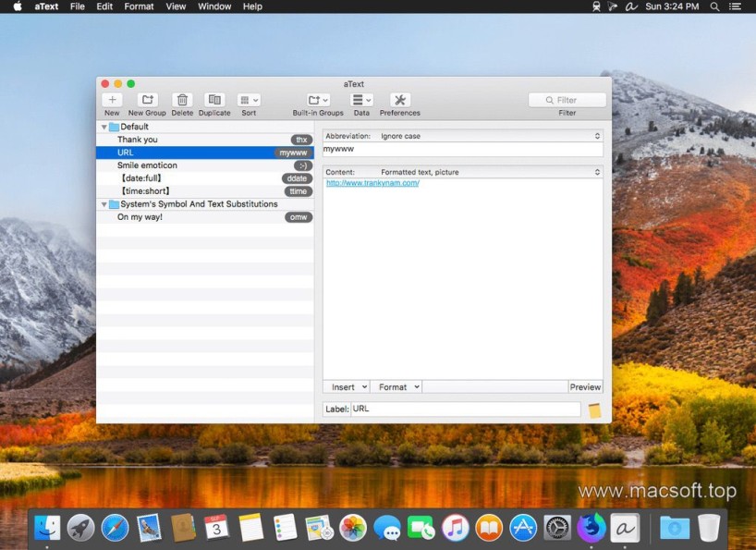756x550 pixels.
Task: Click the Delete trash icon
Action: [x=182, y=100]
